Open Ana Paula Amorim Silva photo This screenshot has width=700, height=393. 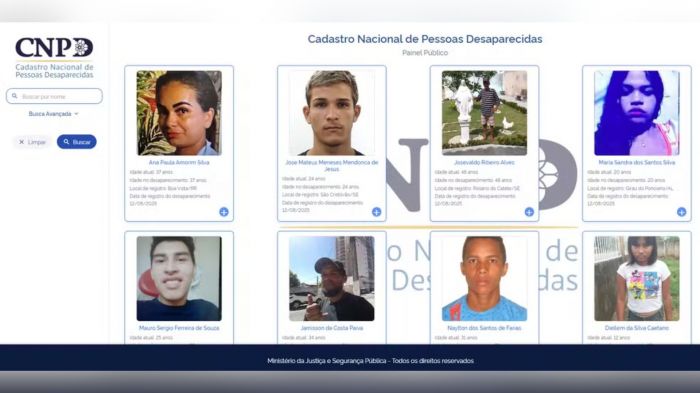tap(179, 113)
